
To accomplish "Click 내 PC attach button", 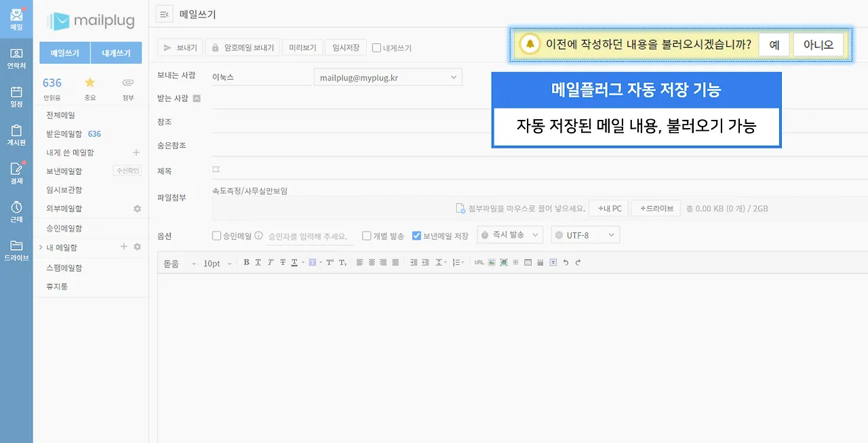I will click(609, 209).
